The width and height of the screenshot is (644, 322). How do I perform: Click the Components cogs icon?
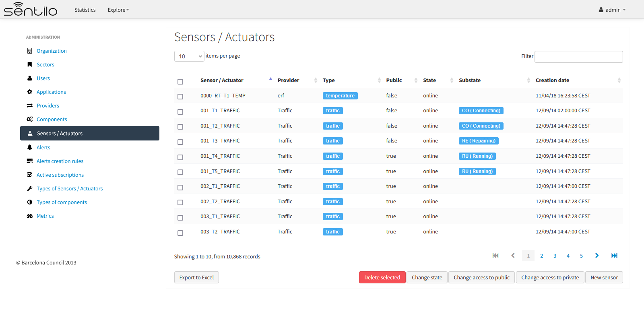click(29, 119)
